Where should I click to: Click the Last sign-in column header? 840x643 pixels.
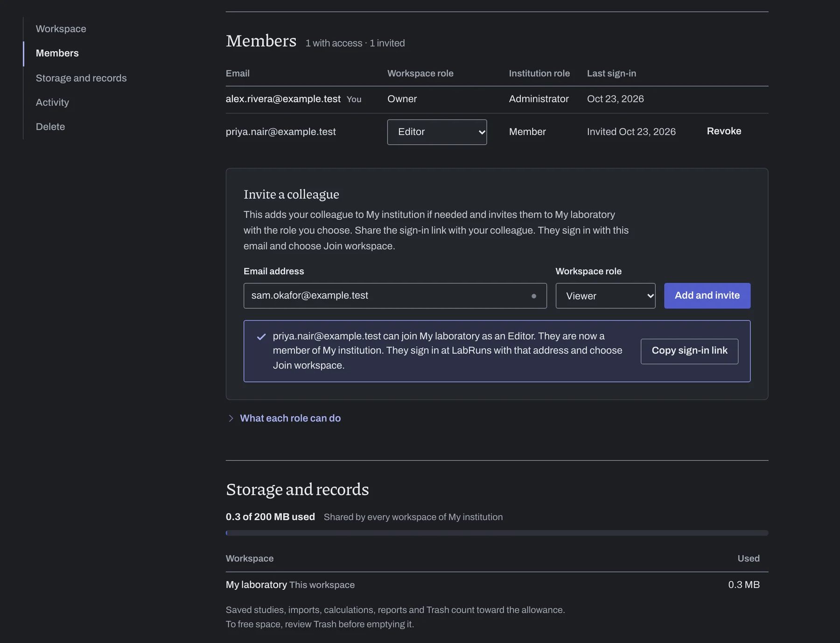(x=611, y=73)
